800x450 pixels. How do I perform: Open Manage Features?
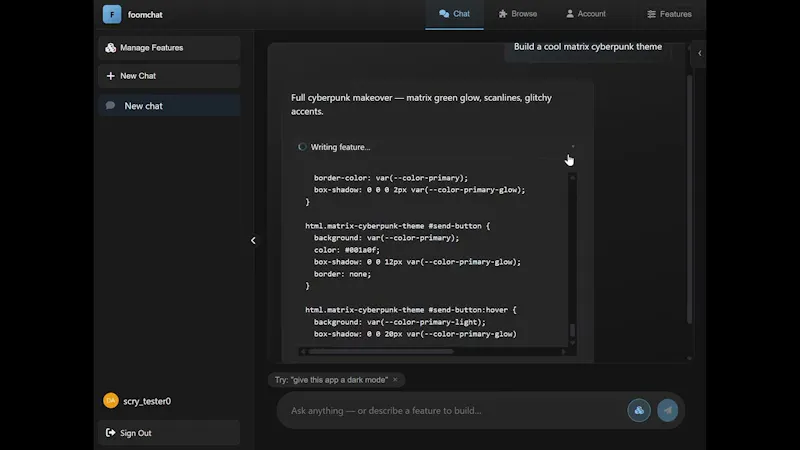(x=169, y=47)
